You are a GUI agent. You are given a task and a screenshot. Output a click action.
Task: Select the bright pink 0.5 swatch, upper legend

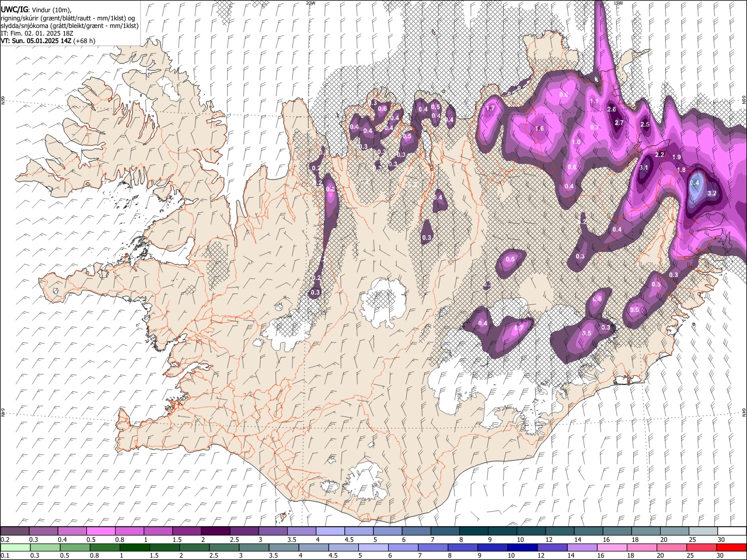click(100, 531)
